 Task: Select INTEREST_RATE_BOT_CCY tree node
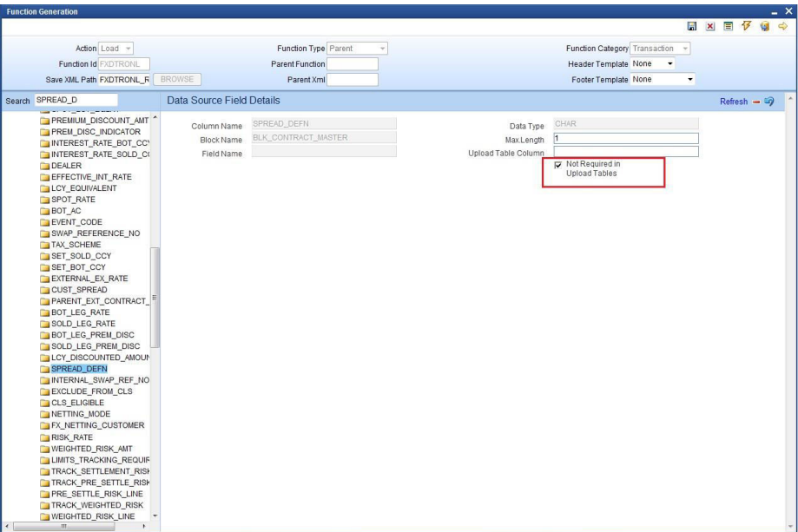100,143
